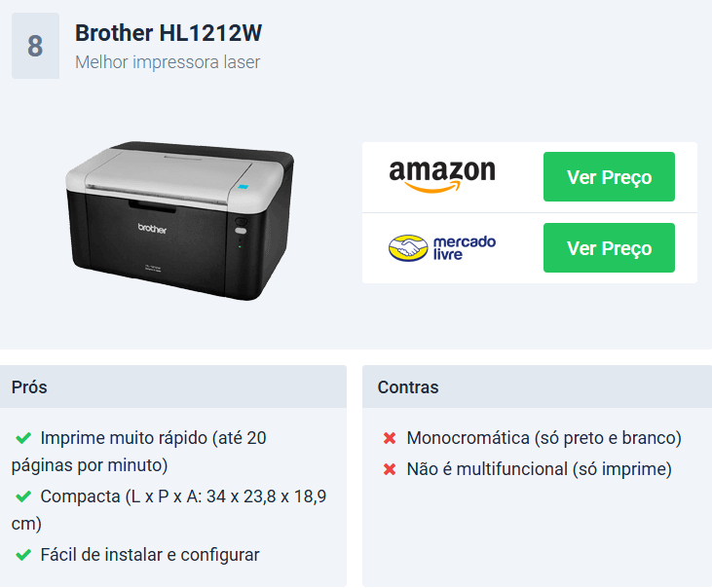Screen dimensions: 712x588
Task: Click the green check beside Imprime muito rápido
Action: pyautogui.click(x=23, y=438)
